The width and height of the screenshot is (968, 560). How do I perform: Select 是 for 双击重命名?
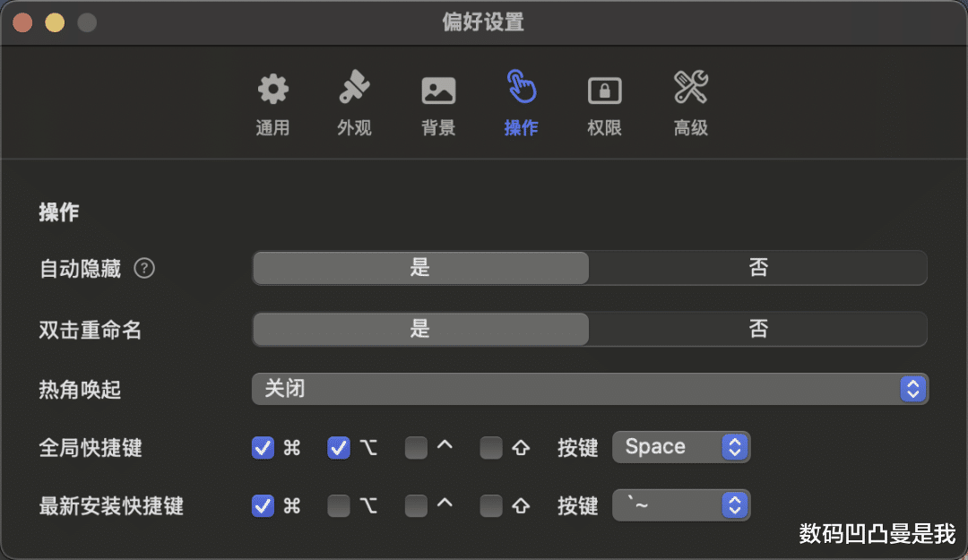click(420, 329)
